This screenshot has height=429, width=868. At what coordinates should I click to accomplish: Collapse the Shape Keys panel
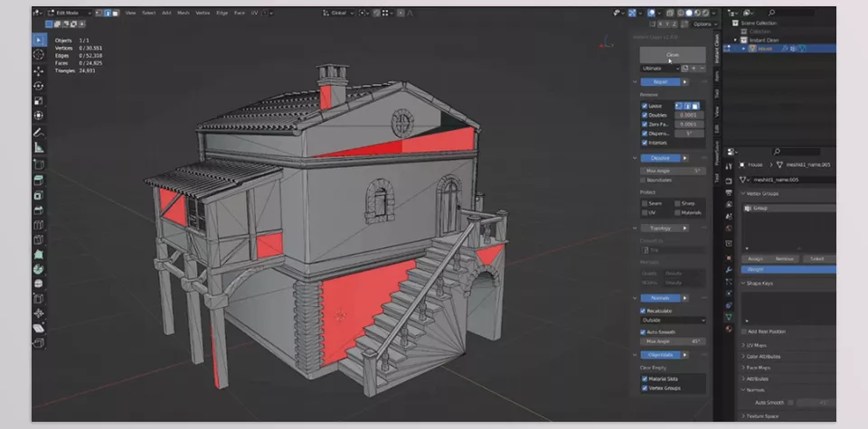point(759,283)
